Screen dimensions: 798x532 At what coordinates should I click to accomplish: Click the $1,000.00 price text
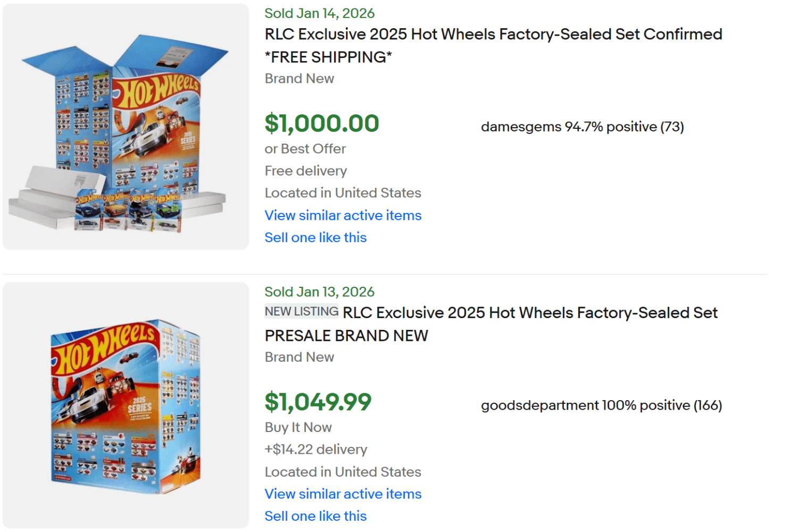[x=321, y=123]
